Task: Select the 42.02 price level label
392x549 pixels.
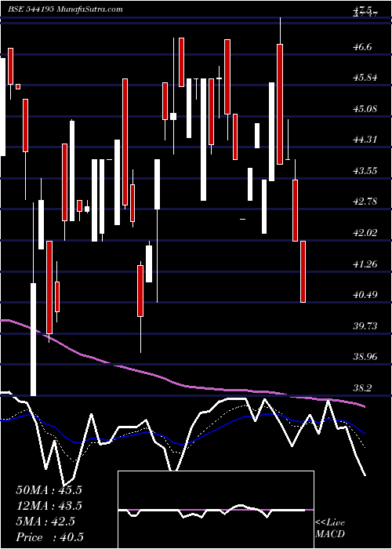Action: tap(365, 233)
